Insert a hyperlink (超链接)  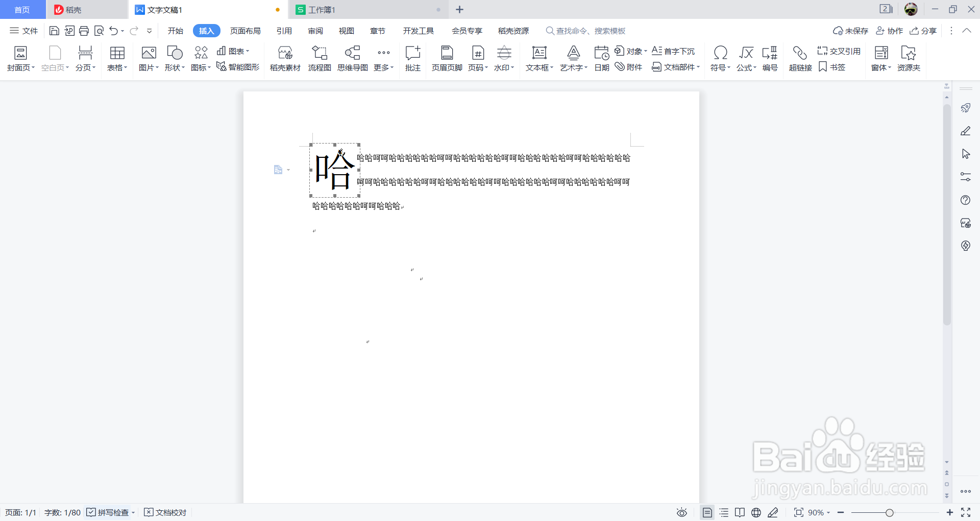pos(800,59)
